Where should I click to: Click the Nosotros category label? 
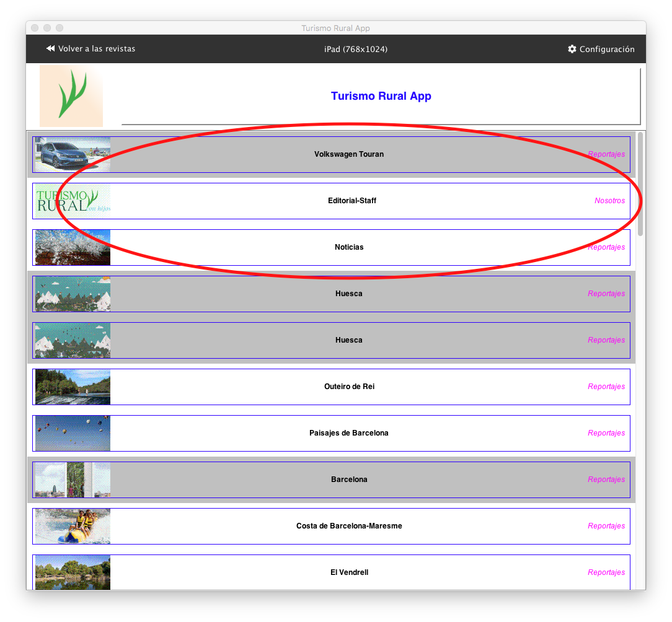click(609, 201)
